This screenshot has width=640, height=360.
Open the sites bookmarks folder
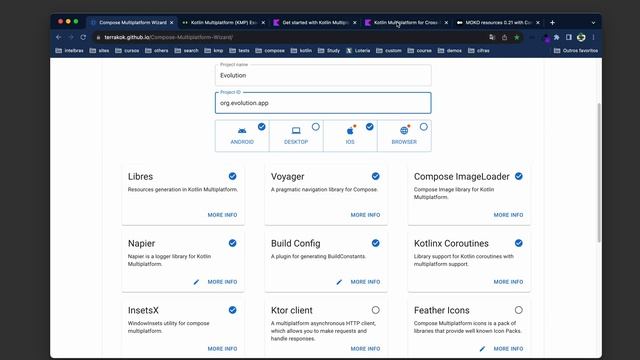coord(99,51)
